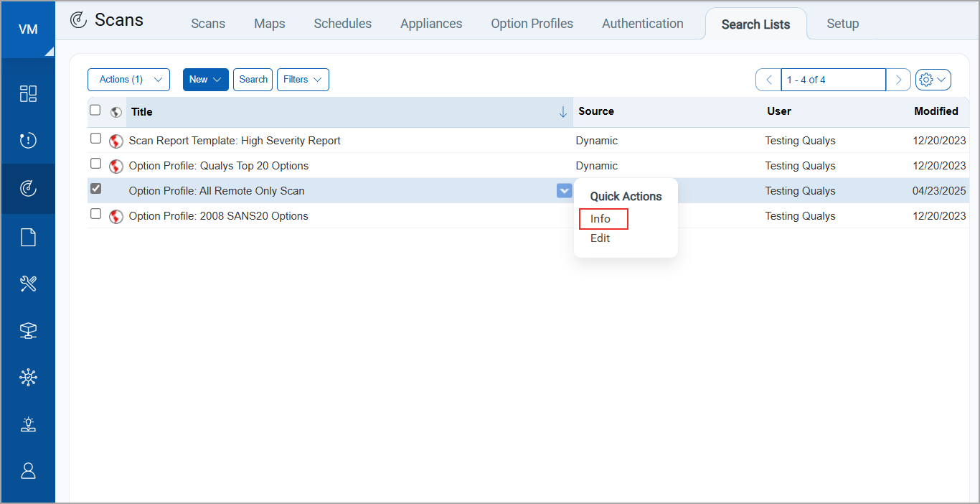Check the Scan Report Template row checkbox
The image size is (980, 504).
click(x=95, y=139)
